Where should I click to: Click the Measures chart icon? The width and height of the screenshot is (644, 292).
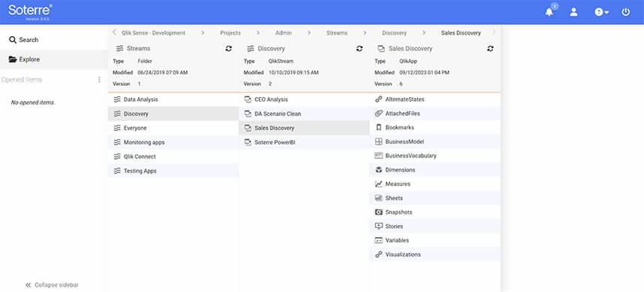[x=379, y=184]
